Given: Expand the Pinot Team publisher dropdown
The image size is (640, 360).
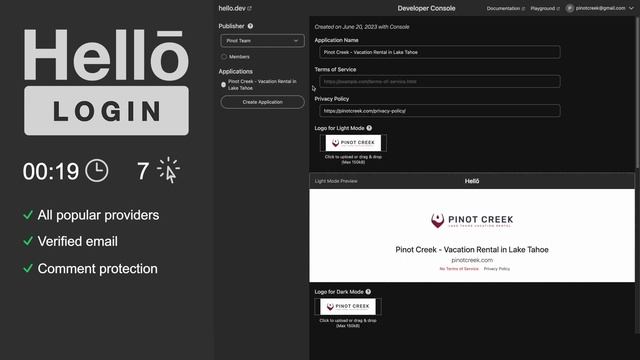Looking at the screenshot, I should tap(262, 41).
